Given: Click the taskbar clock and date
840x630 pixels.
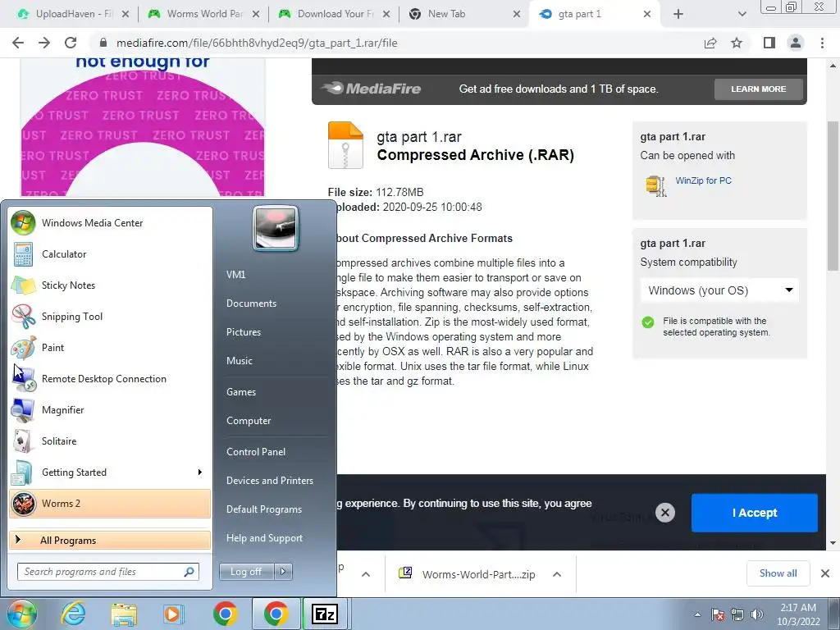Looking at the screenshot, I should [x=798, y=614].
